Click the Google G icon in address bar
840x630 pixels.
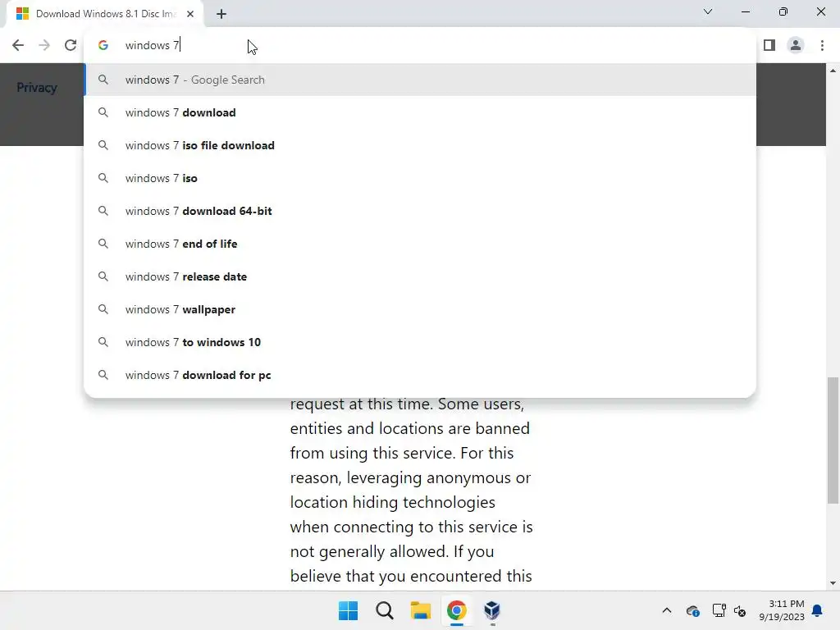tap(103, 45)
